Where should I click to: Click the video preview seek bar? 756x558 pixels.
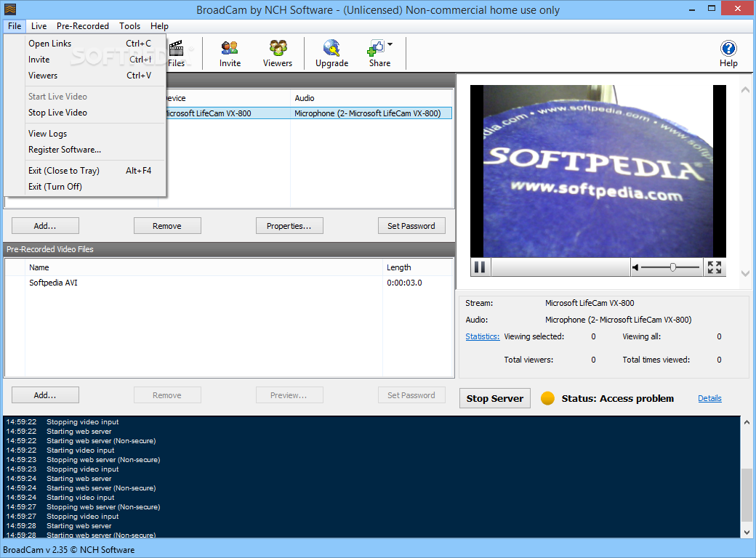(x=560, y=267)
